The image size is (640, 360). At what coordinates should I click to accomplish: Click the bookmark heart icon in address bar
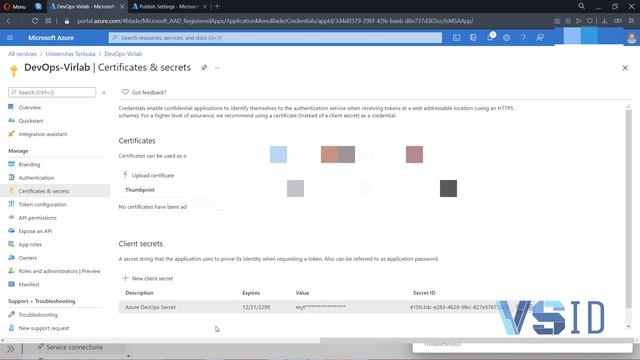coord(589,21)
